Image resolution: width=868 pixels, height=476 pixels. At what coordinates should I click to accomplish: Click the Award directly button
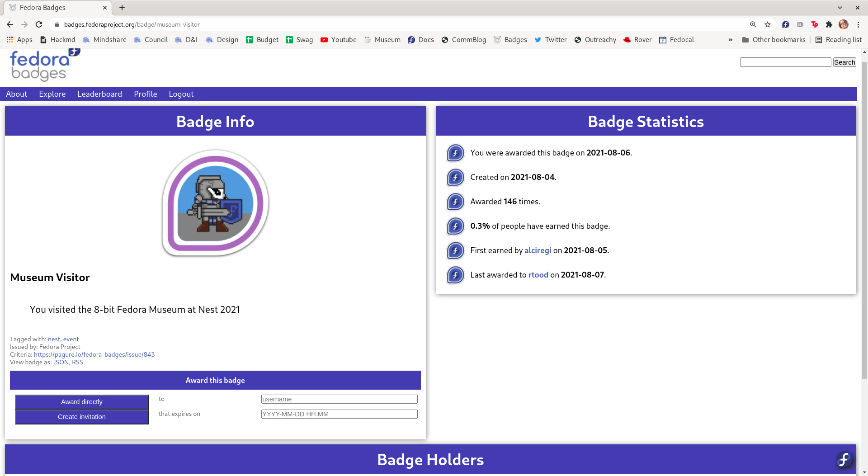[x=82, y=402]
